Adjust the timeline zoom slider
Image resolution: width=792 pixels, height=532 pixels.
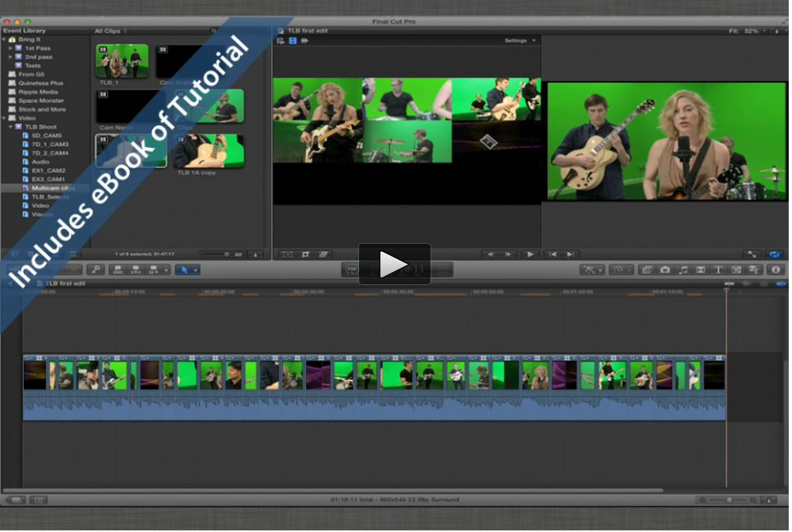click(730, 500)
